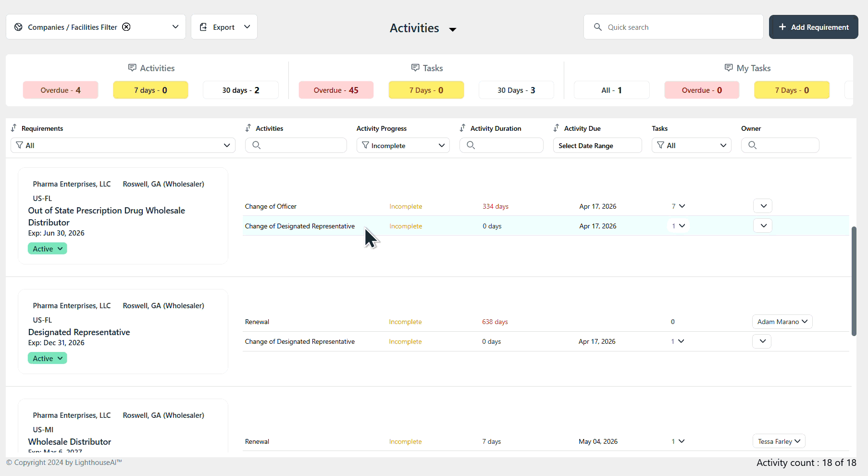This screenshot has width=868, height=476.
Task: Click the Activities speech-bubble icon
Action: tap(133, 68)
